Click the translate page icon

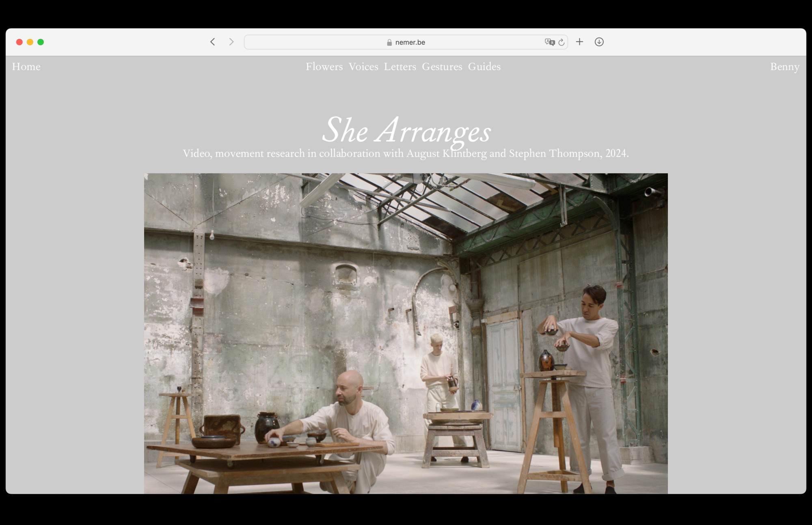(549, 42)
